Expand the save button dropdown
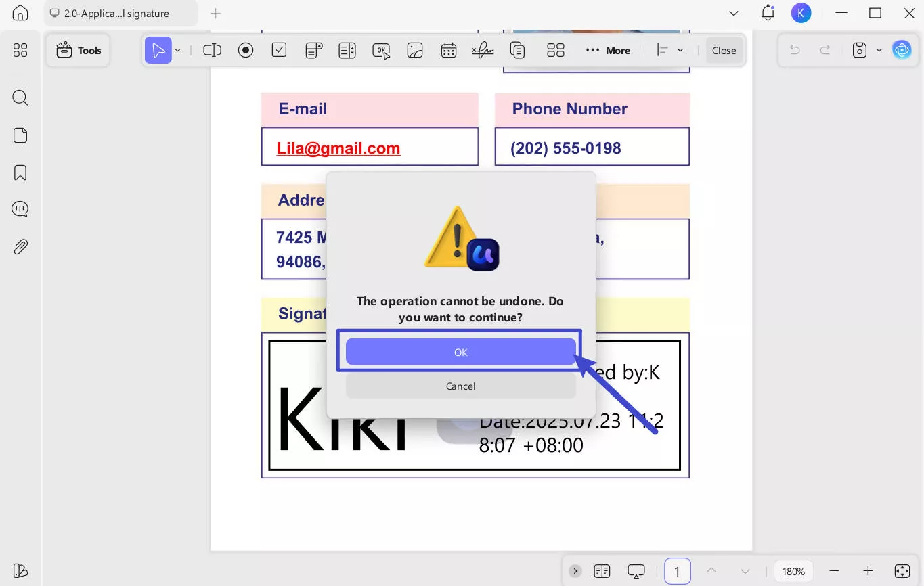The image size is (924, 586). coord(879,49)
